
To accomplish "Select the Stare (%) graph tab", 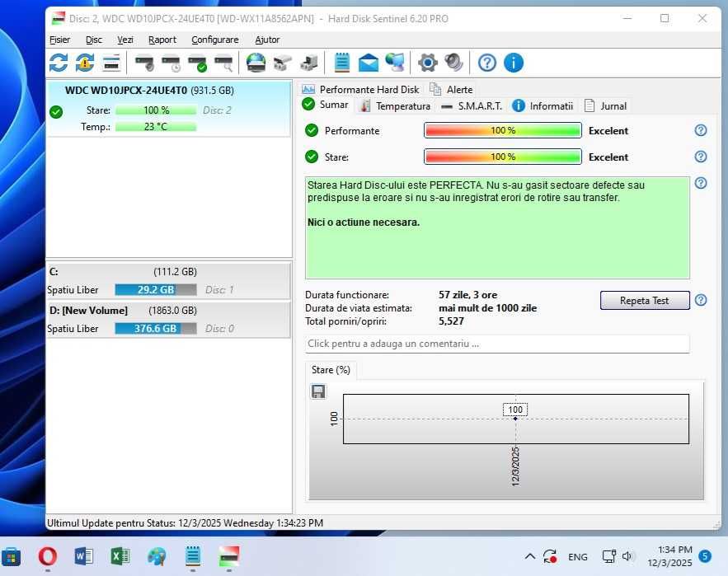I will [x=331, y=370].
